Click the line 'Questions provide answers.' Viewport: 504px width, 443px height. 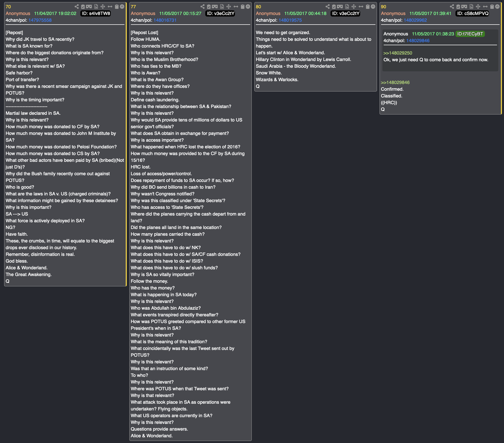pyautogui.click(x=159, y=429)
